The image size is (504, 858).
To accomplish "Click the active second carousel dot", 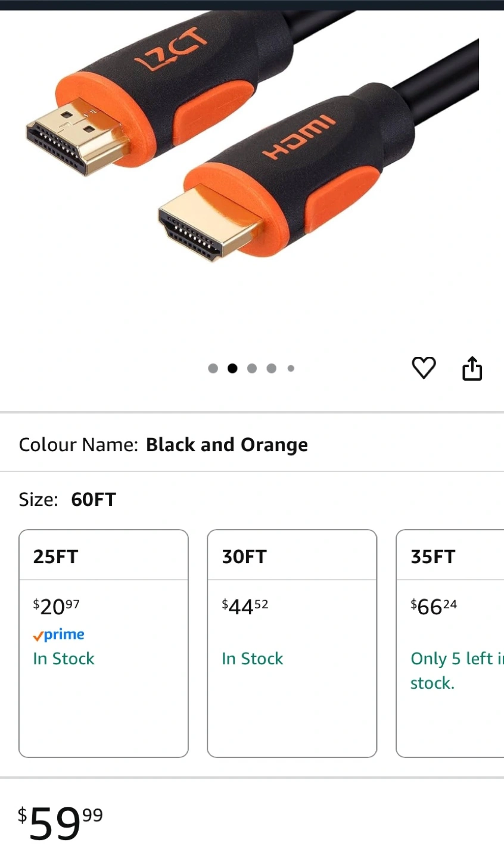I will pyautogui.click(x=232, y=368).
